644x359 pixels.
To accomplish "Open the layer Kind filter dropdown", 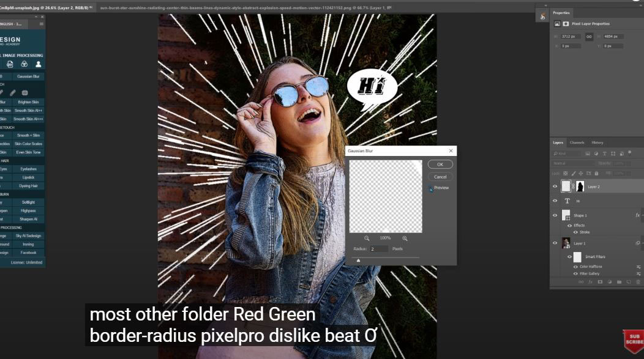I will 567,154.
